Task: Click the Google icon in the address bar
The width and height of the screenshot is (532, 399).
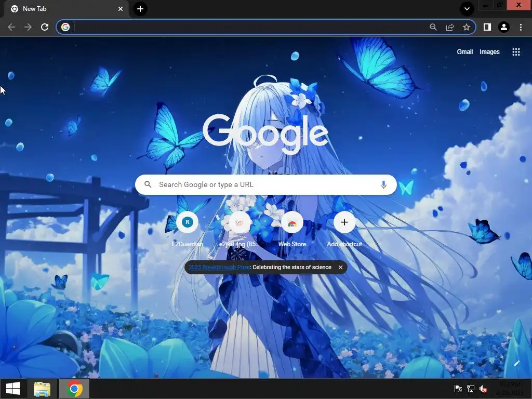Action: [x=65, y=27]
